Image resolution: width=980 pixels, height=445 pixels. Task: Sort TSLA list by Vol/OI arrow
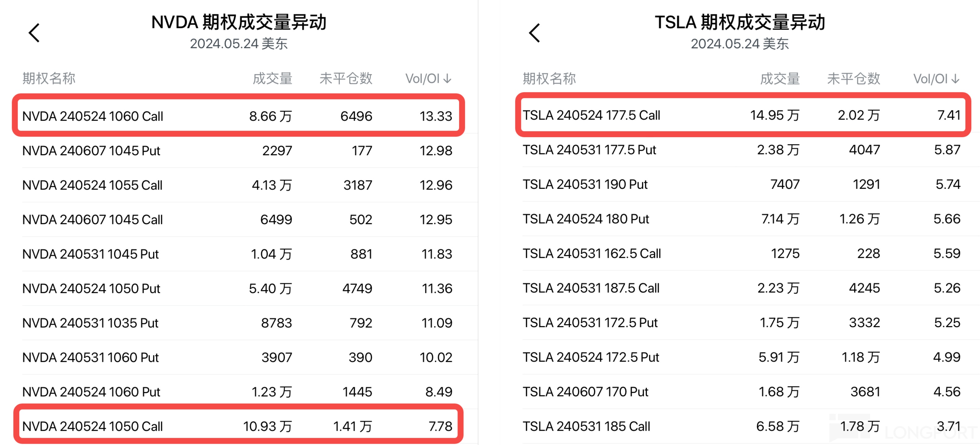click(x=955, y=79)
